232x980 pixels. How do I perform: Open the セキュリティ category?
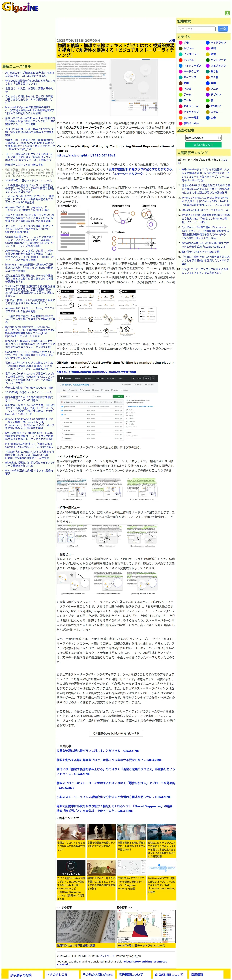(191, 106)
